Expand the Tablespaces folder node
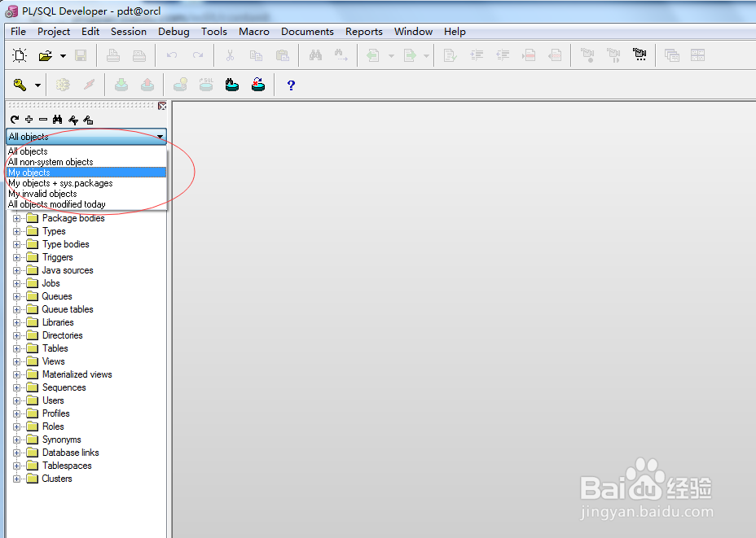Viewport: 756px width, 538px height. click(x=16, y=466)
